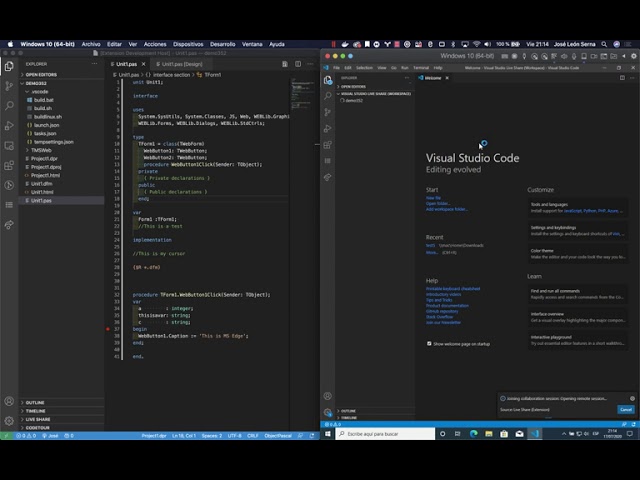The width and height of the screenshot is (640, 480).
Task: Open File Explorer on Windows taskbar
Action: click(x=489, y=433)
